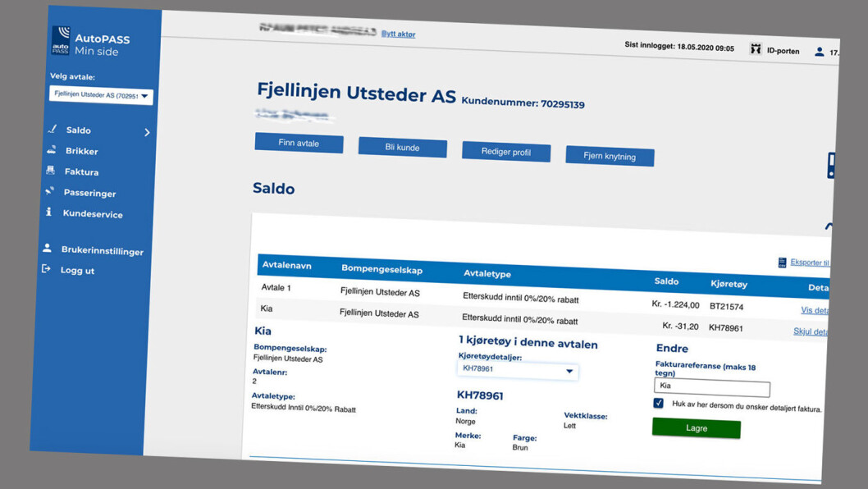Click the CSV export file icon
The width and height of the screenshot is (868, 489).
782,262
